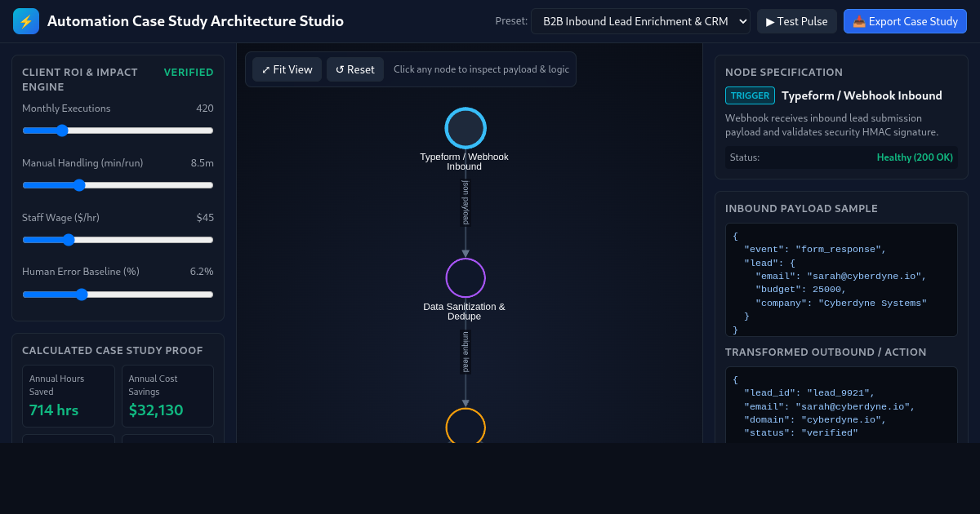Click the Human Error Baseline value 6.2%
The image size is (980, 514).
pos(202,272)
